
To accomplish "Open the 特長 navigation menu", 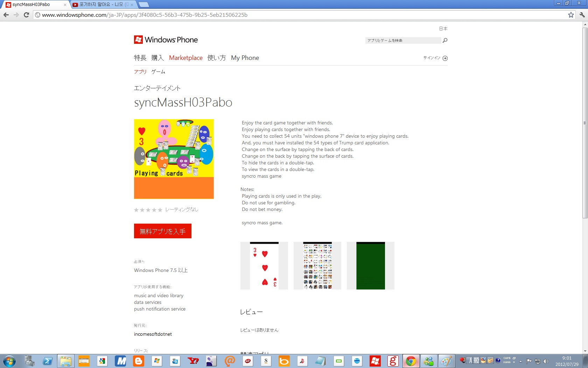I will (140, 58).
